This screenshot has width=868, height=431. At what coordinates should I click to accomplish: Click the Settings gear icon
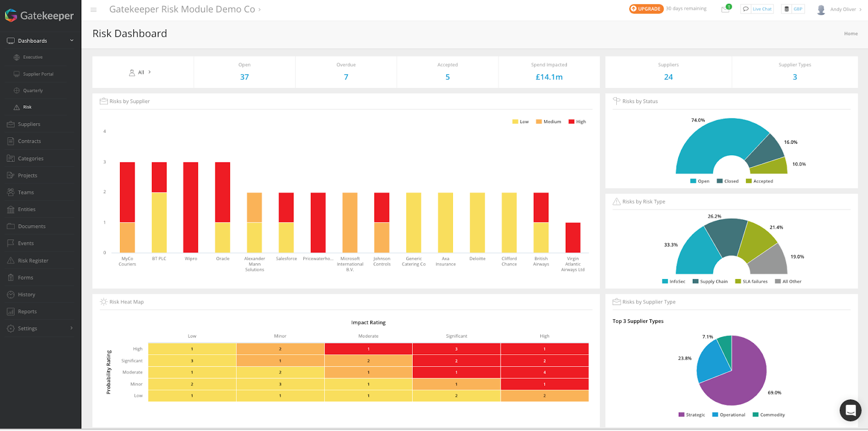click(10, 328)
